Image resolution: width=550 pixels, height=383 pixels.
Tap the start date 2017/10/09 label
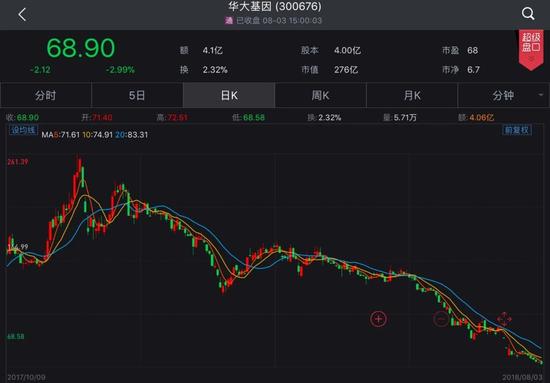pyautogui.click(x=27, y=377)
